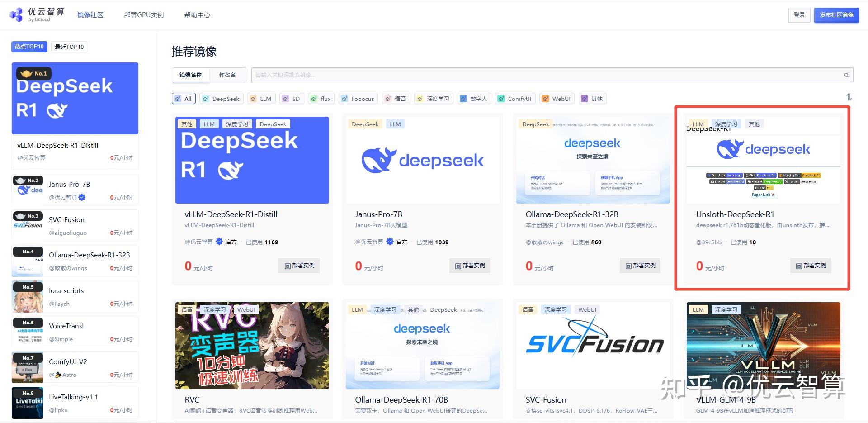Click 部署实例 on the Ollama-DeepSeek-R1-32B card

pyautogui.click(x=640, y=266)
